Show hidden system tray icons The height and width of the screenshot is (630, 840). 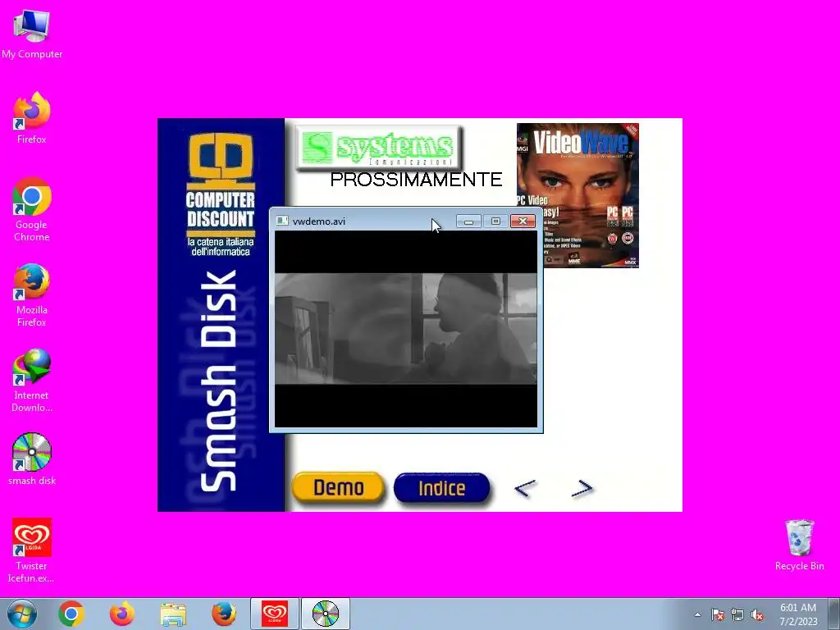(x=697, y=614)
